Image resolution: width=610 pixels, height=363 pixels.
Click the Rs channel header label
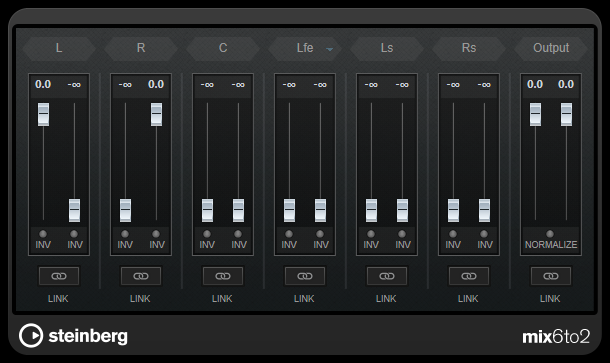(x=469, y=48)
